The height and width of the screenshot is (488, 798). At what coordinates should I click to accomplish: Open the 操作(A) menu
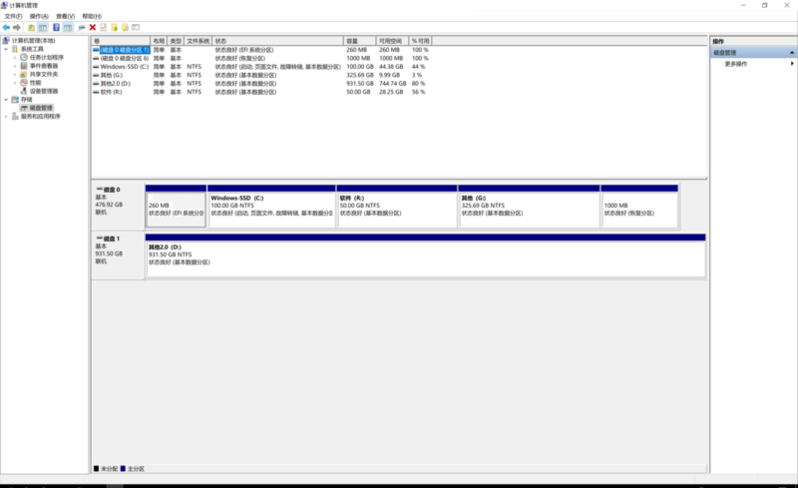click(38, 16)
